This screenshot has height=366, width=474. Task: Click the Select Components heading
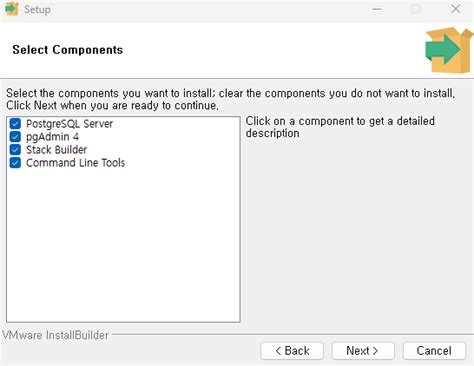(x=68, y=50)
